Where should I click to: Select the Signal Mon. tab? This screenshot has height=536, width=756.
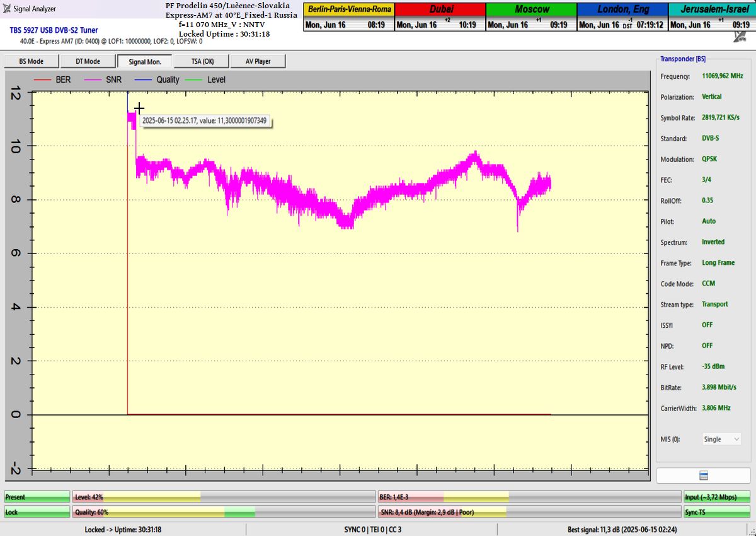click(145, 61)
